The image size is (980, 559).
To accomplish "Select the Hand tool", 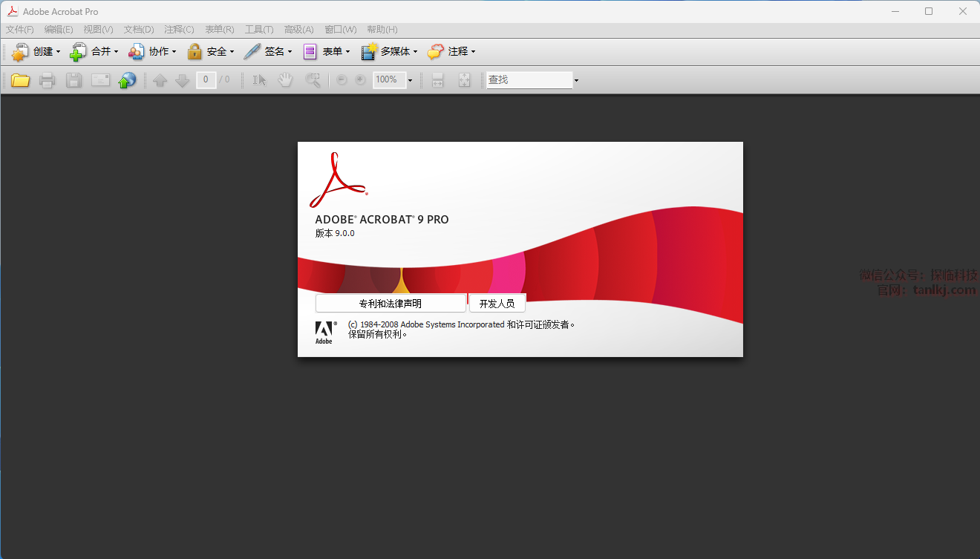I will [x=286, y=80].
